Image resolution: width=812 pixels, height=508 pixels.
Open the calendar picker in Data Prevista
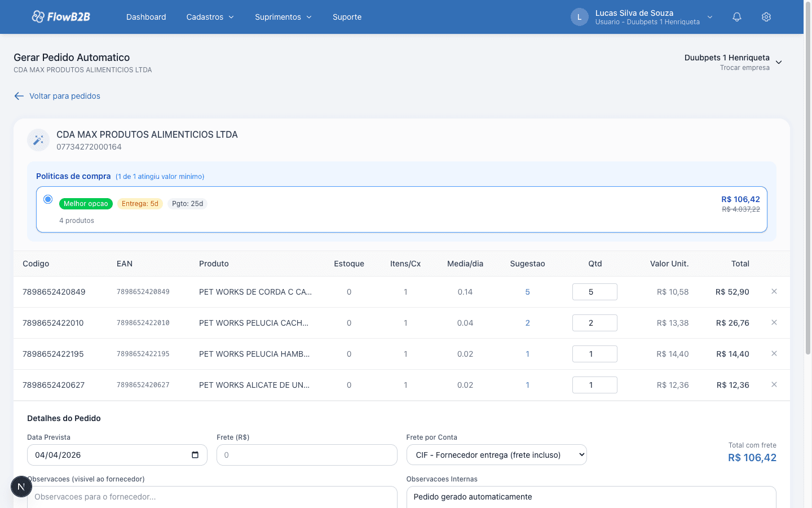[x=195, y=455]
